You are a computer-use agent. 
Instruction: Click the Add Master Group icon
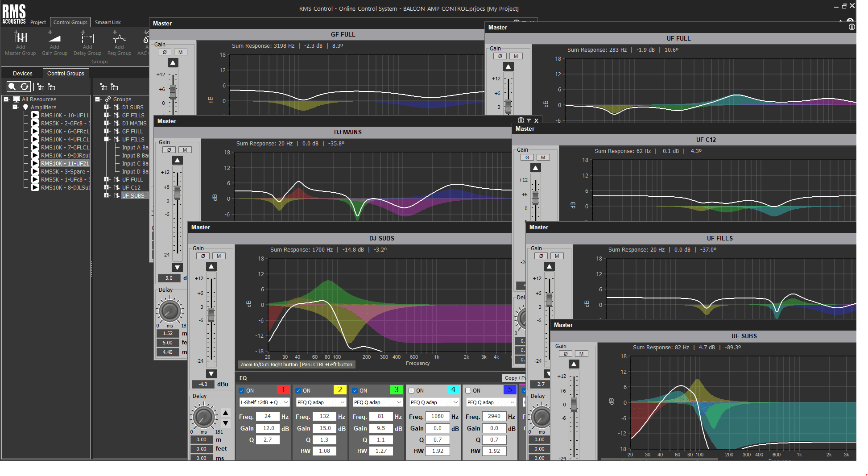21,37
